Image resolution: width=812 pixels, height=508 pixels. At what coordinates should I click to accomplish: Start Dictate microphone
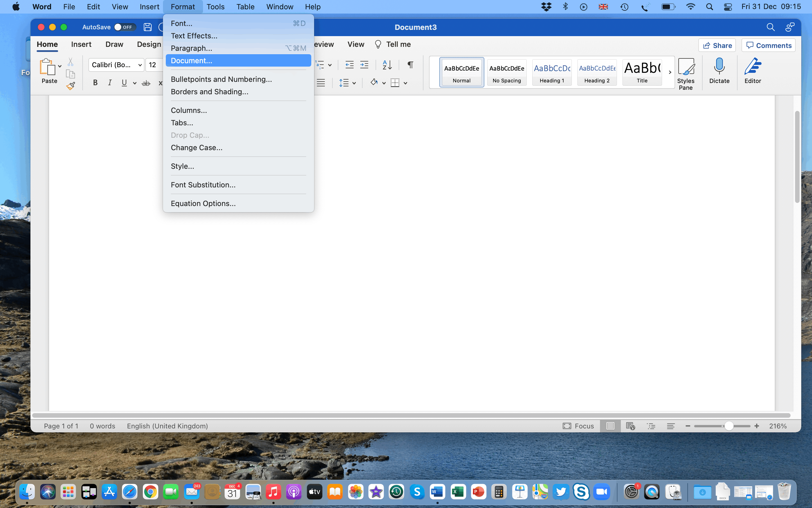coord(720,71)
